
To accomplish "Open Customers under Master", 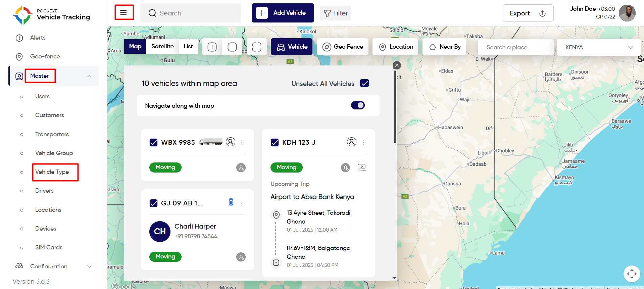I will coord(49,115).
